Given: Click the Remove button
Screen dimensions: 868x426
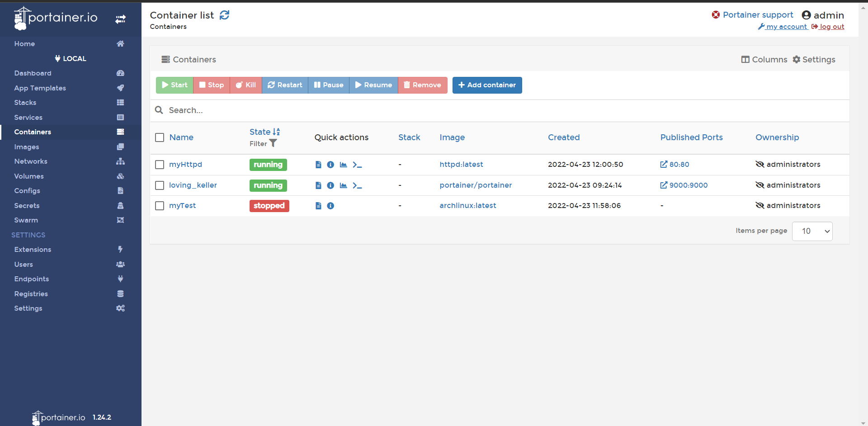Looking at the screenshot, I should 423,85.
